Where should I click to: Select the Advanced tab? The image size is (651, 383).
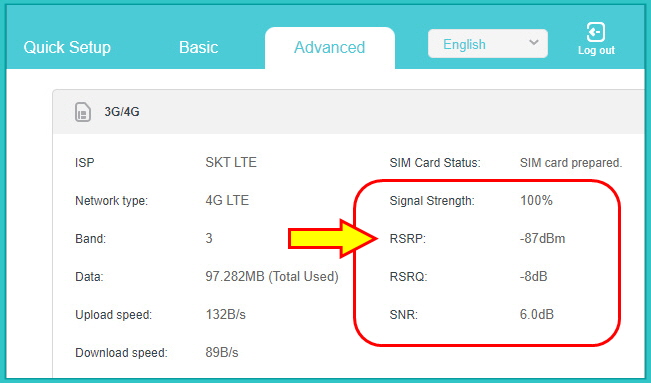(x=330, y=48)
